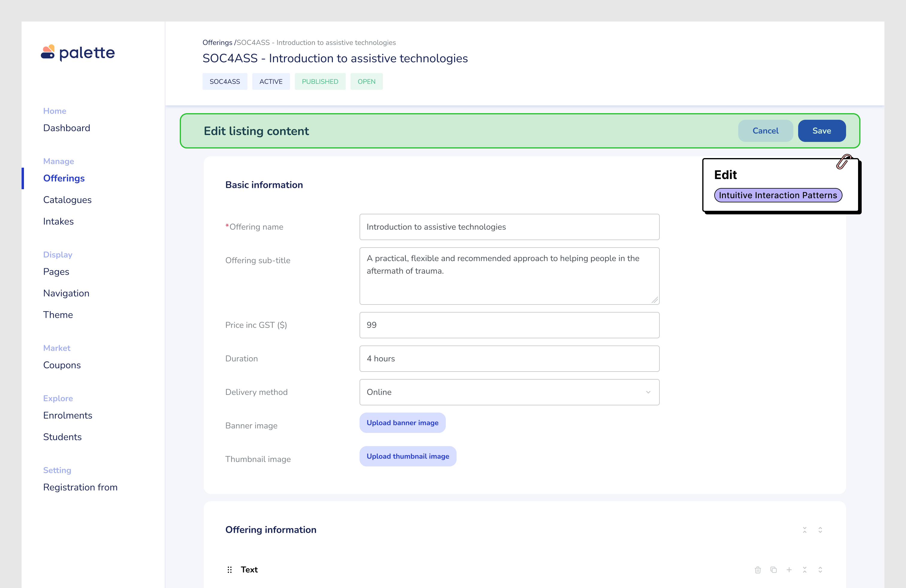Screen dimensions: 906x588
Task: Delete the Text block with trash icon
Action: (757, 569)
